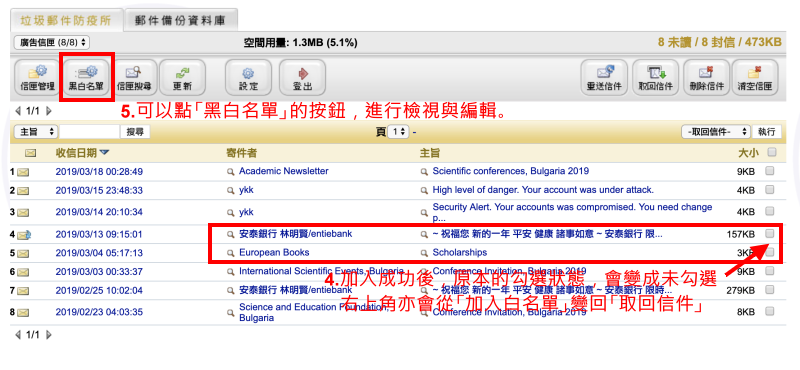Open date link 2019/03/18 00:28:49
Screen dimensions: 800x370
click(x=99, y=172)
